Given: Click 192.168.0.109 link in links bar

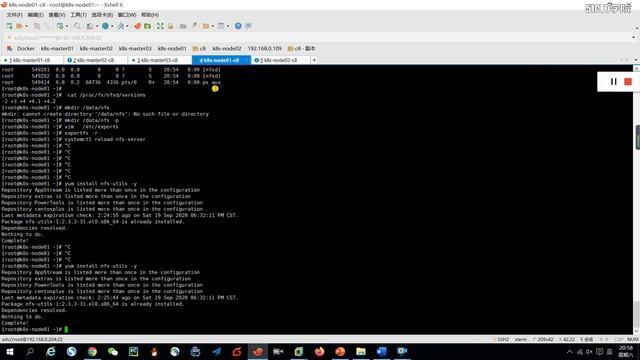Looking at the screenshot, I should coord(264,48).
